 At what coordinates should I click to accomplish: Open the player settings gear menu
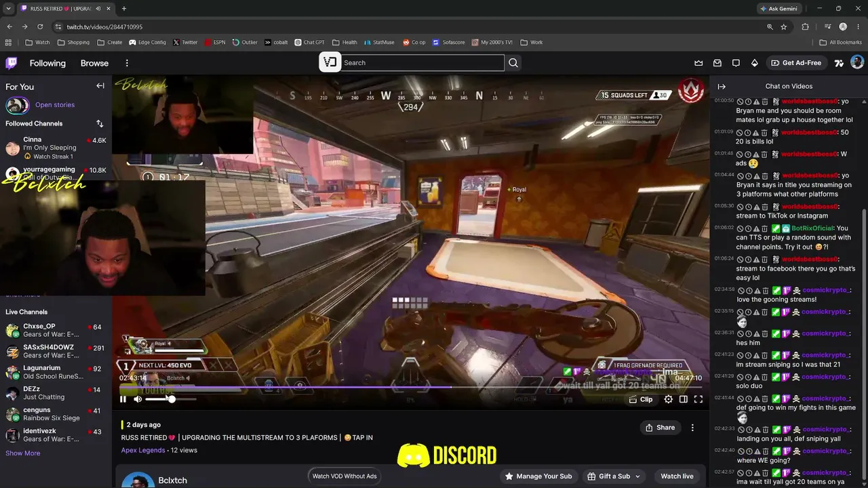[x=669, y=399]
